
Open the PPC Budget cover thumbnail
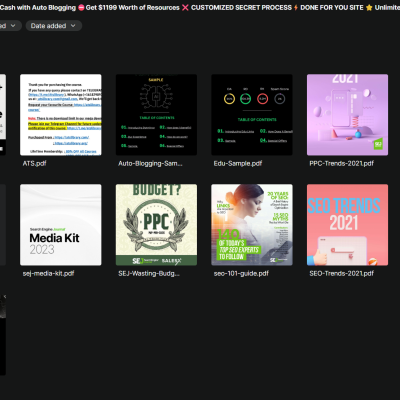tap(156, 225)
